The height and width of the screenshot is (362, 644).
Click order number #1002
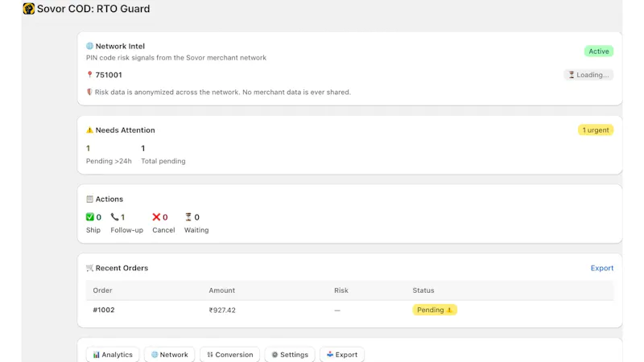[104, 310]
